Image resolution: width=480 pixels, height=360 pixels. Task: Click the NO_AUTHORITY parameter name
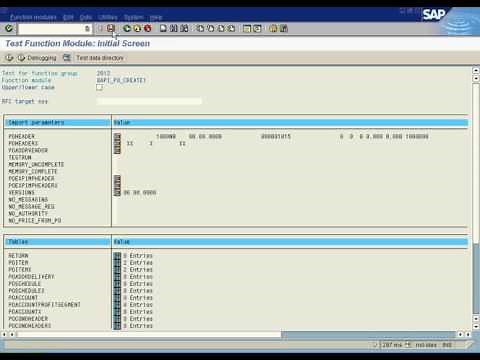point(28,213)
